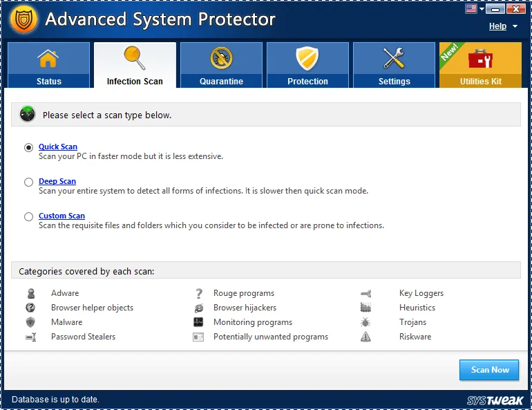Click the 'Trojans' label
This screenshot has width=532, height=410.
point(412,322)
